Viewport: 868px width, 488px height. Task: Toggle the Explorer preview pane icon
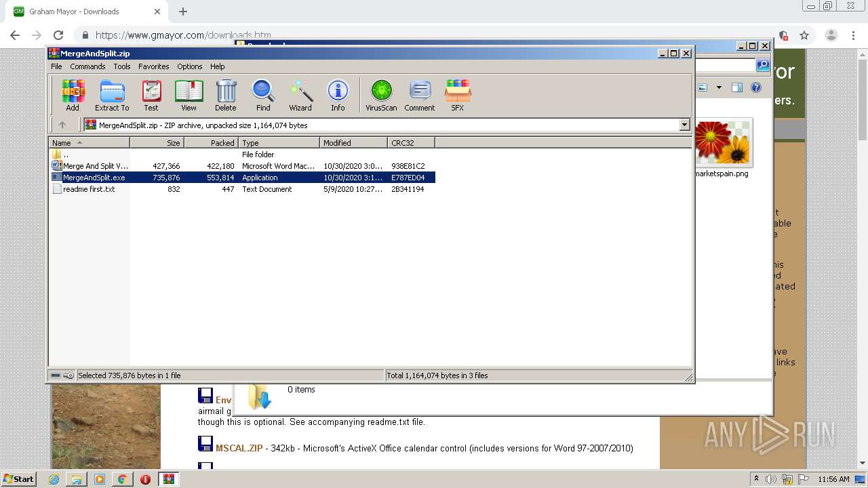pyautogui.click(x=737, y=87)
